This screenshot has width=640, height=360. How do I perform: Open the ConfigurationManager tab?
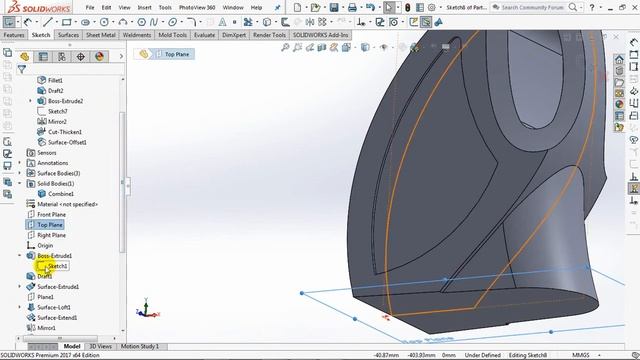tap(62, 56)
